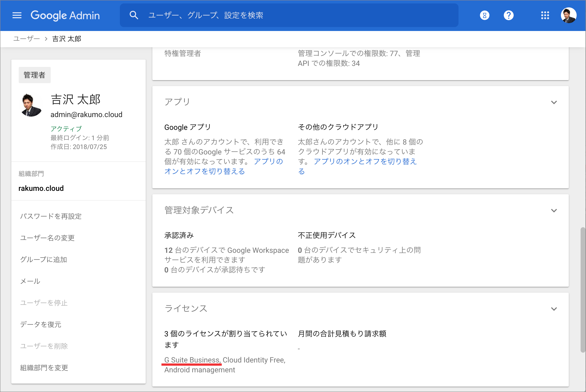Open the hourglass tasks icon
The image size is (586, 392).
coord(484,15)
